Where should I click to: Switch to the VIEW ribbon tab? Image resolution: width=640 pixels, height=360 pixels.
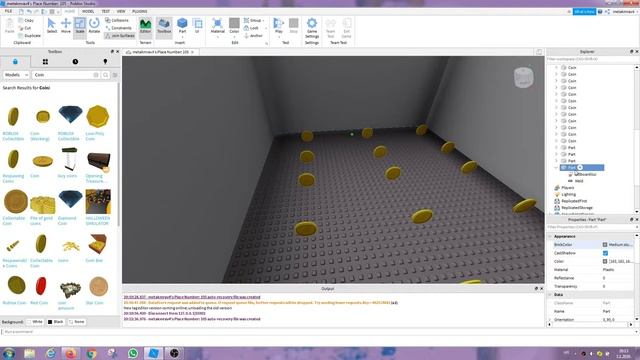[x=121, y=11]
